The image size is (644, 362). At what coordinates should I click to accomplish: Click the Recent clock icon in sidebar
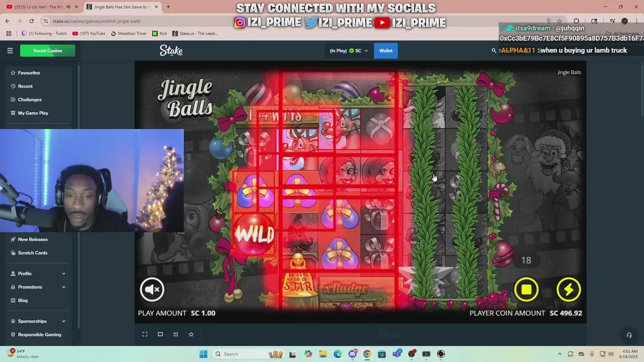coord(13,86)
